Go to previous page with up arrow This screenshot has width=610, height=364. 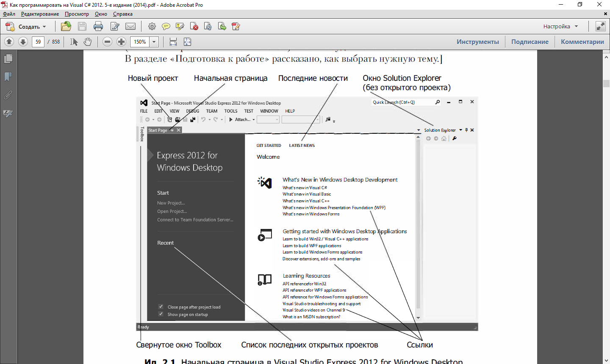pyautogui.click(x=9, y=41)
